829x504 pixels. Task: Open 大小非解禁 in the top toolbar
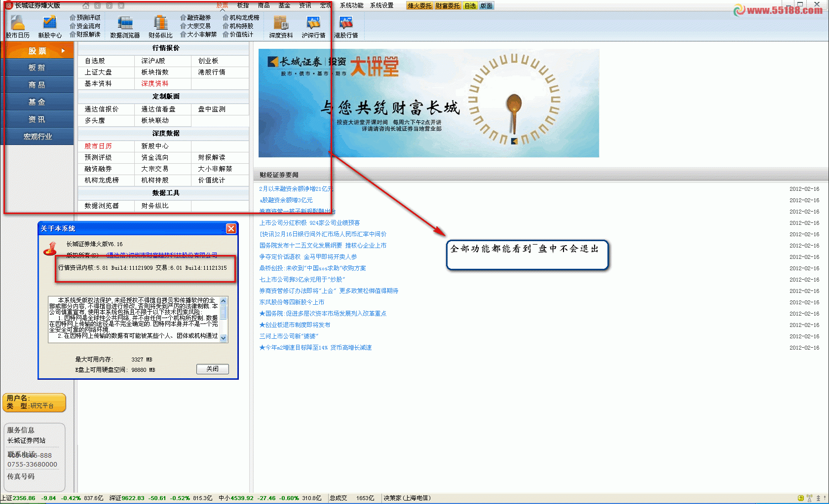coord(198,35)
